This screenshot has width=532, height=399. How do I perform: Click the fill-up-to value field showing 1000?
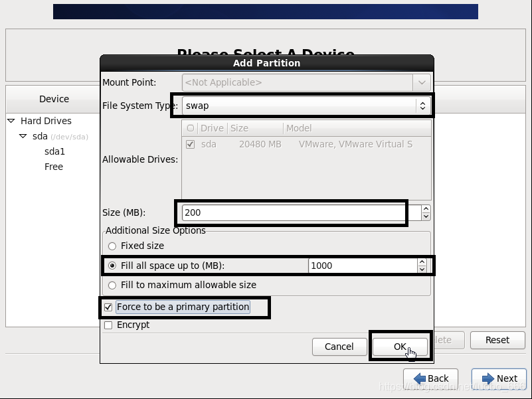[363, 266]
